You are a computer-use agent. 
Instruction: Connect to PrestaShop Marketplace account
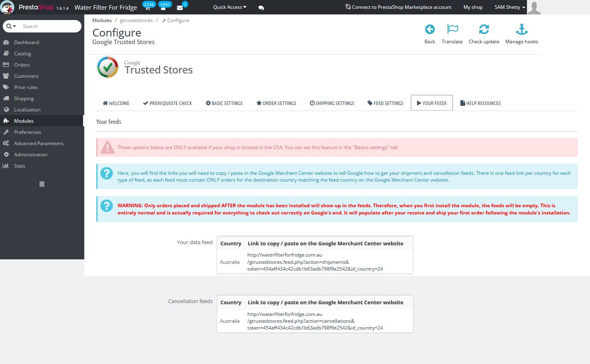click(x=398, y=7)
